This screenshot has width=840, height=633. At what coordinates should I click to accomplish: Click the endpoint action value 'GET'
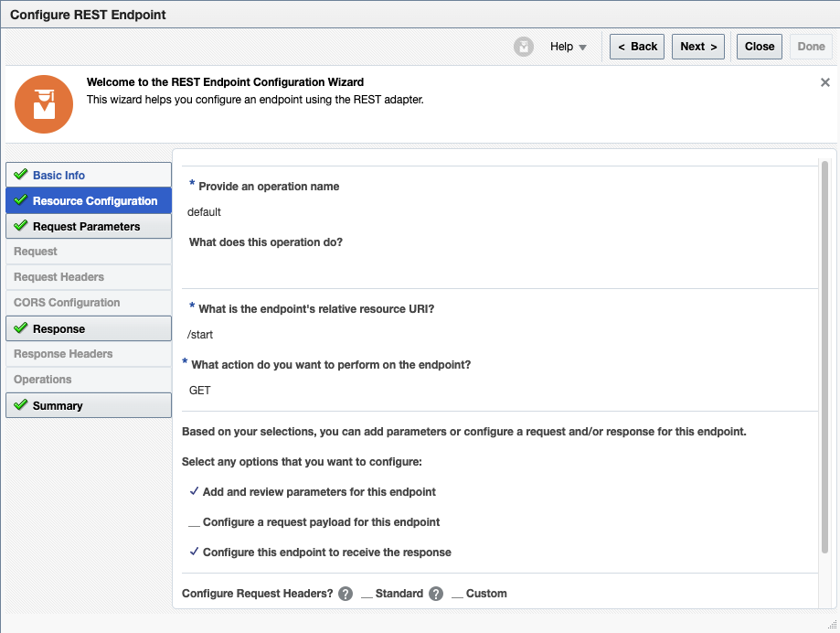tap(200, 391)
